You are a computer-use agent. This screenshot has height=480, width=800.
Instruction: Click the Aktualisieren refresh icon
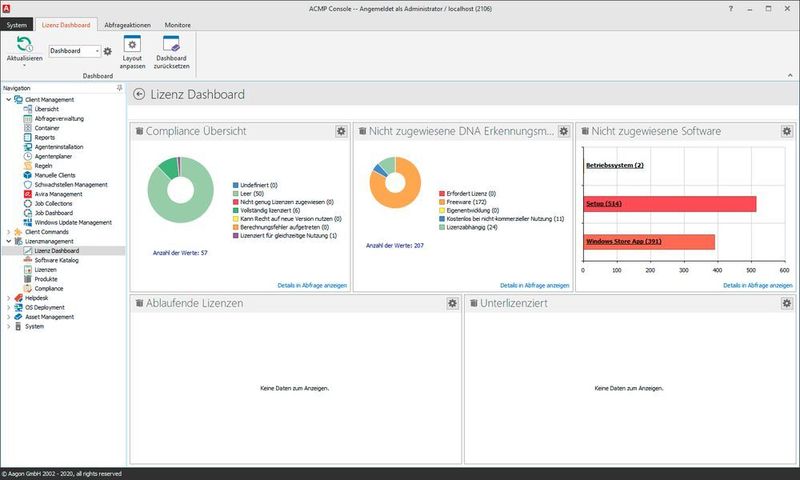(24, 44)
